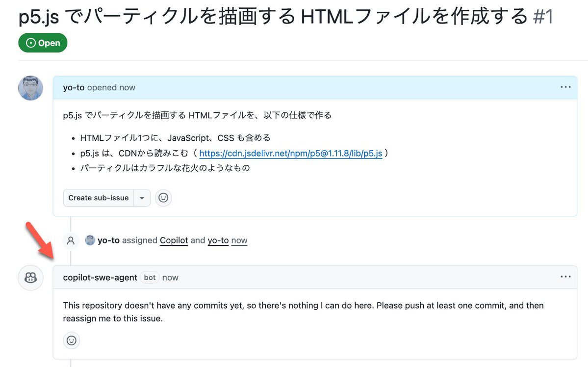588x367 pixels.
Task: Open copilot-swe-agent comment's three-dot menu
Action: 565,277
